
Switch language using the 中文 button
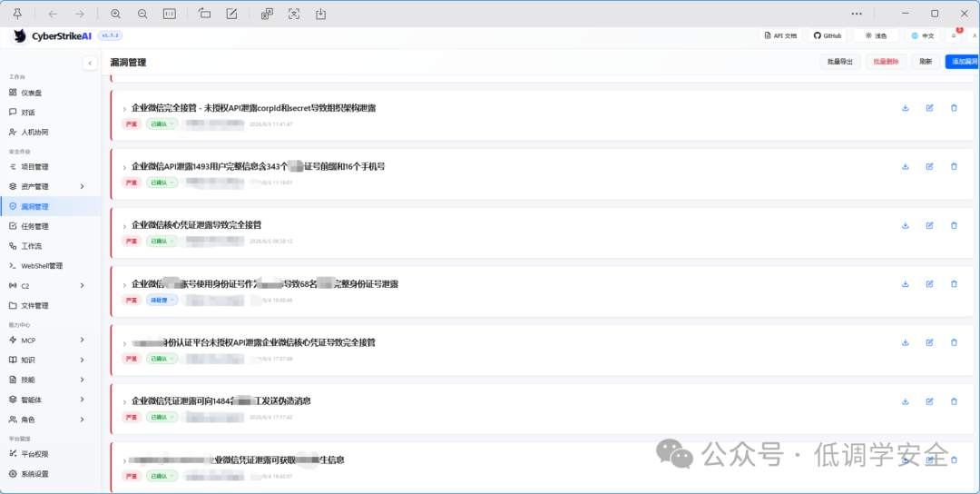[x=923, y=35]
